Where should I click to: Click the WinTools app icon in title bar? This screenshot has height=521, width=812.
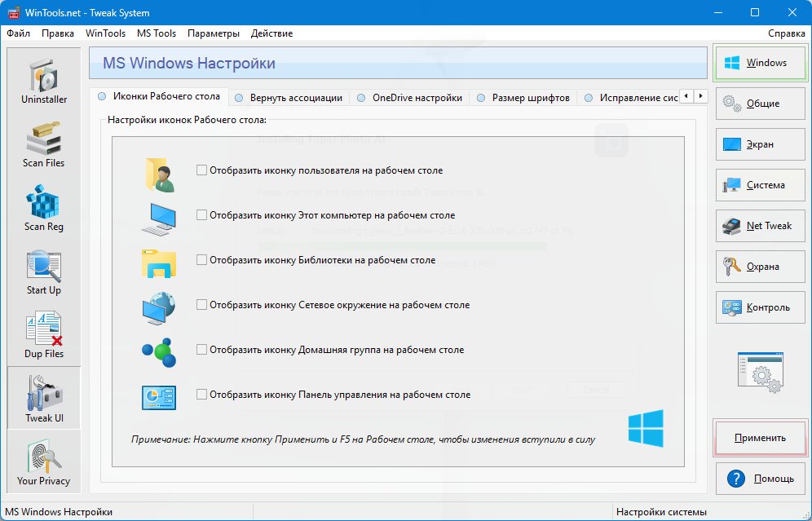pyautogui.click(x=14, y=12)
